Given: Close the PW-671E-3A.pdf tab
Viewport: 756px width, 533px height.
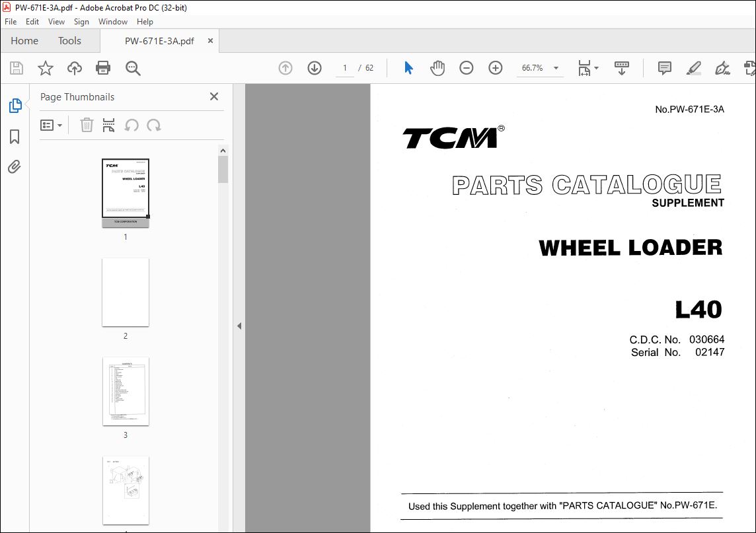Looking at the screenshot, I should [x=210, y=41].
